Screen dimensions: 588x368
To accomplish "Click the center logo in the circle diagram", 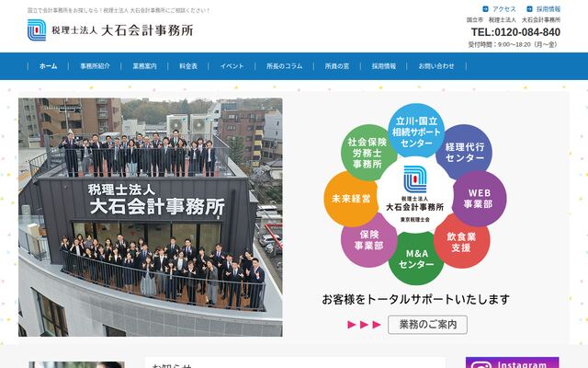I will pyautogui.click(x=415, y=194).
